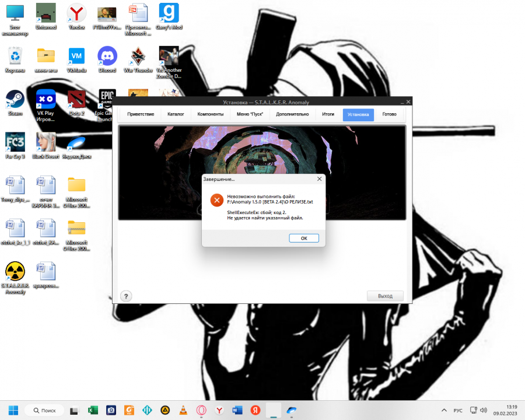525x420 pixels.
Task: Show hidden system tray icons
Action: (x=444, y=410)
